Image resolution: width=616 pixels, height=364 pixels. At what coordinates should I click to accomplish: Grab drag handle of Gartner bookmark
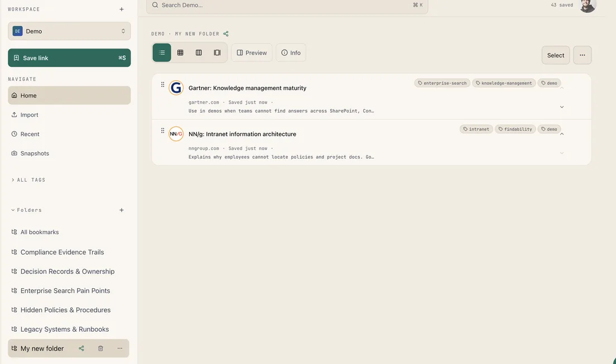[162, 84]
